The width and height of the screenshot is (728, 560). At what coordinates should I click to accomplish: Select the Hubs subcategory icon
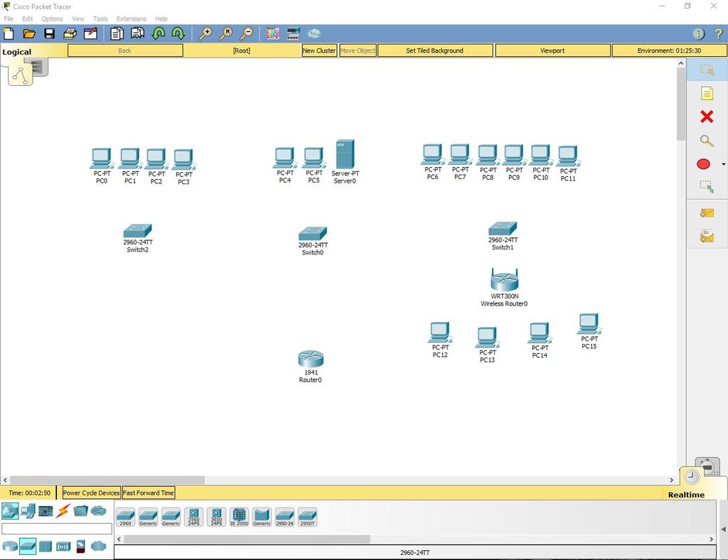click(x=45, y=546)
